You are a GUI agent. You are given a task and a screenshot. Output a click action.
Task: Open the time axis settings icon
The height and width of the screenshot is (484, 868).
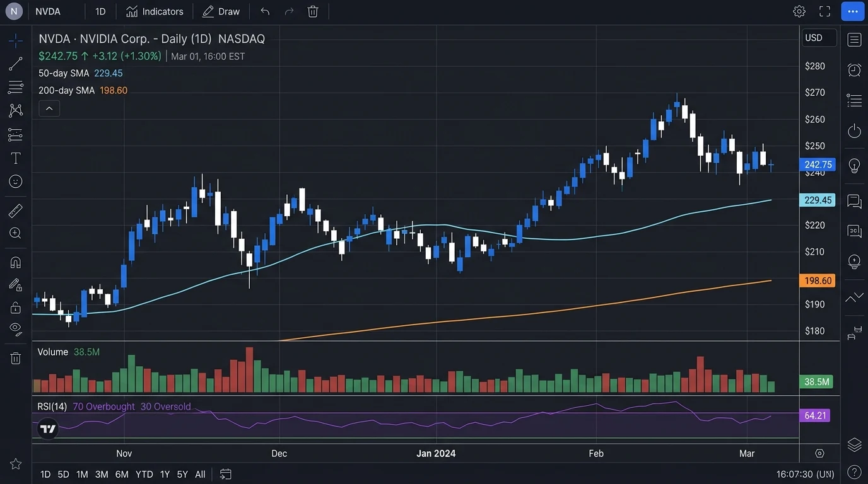pos(819,453)
